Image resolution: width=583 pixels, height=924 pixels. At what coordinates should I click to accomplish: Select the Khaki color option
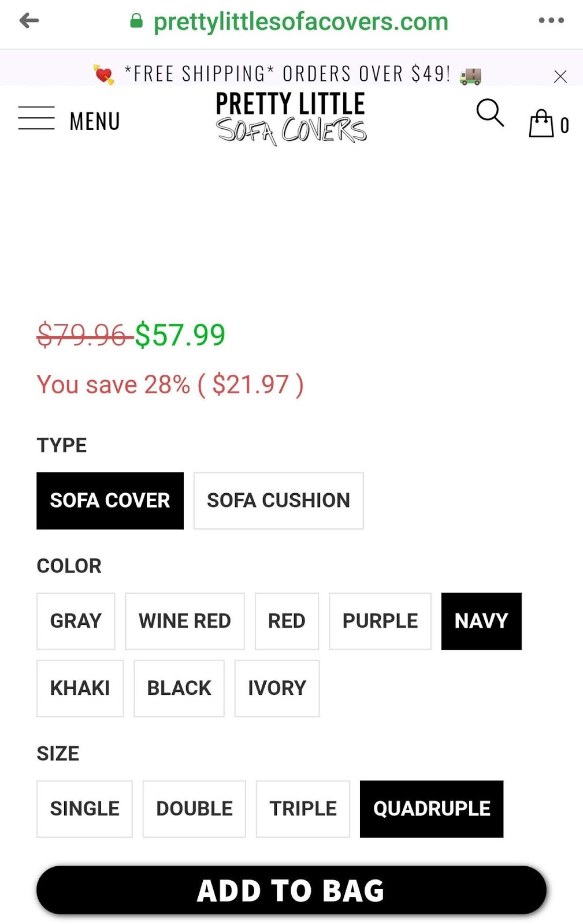click(80, 688)
